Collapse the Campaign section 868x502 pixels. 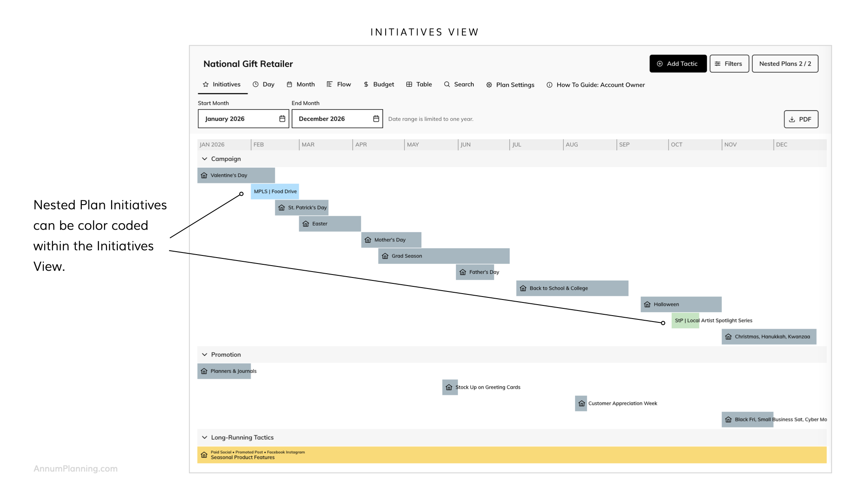205,159
